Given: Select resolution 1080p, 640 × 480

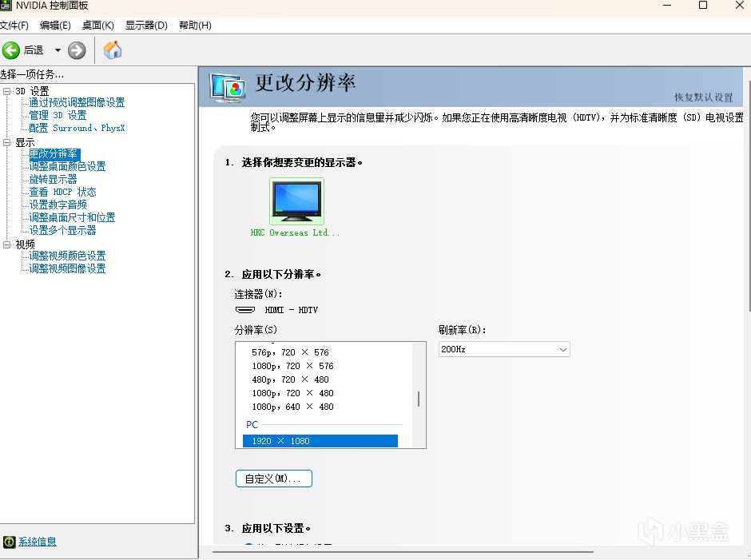Looking at the screenshot, I should click(292, 407).
